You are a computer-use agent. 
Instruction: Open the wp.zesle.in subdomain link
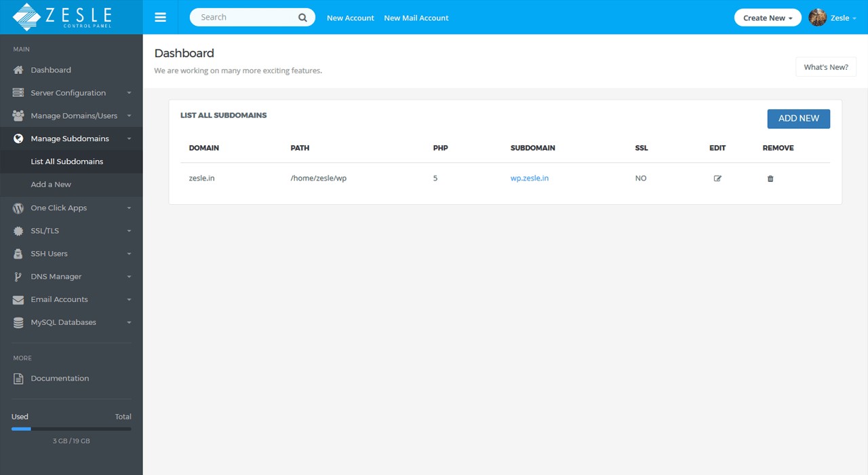(529, 178)
